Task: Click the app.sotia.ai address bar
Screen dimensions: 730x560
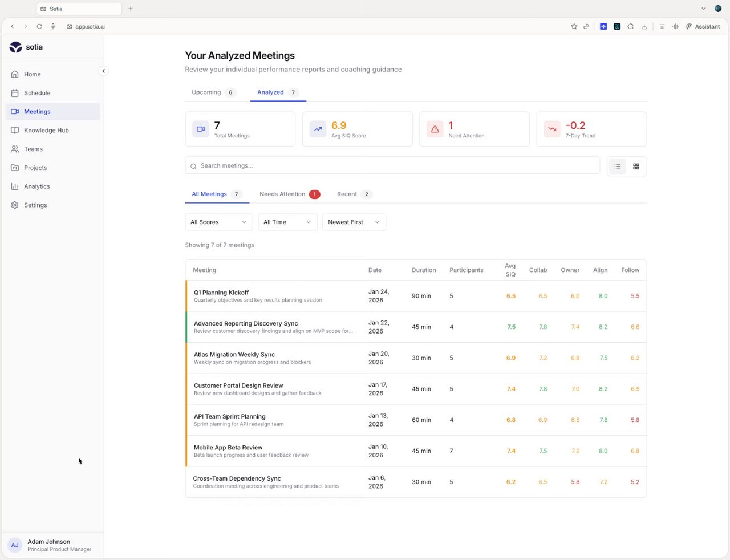Action: 90,26
